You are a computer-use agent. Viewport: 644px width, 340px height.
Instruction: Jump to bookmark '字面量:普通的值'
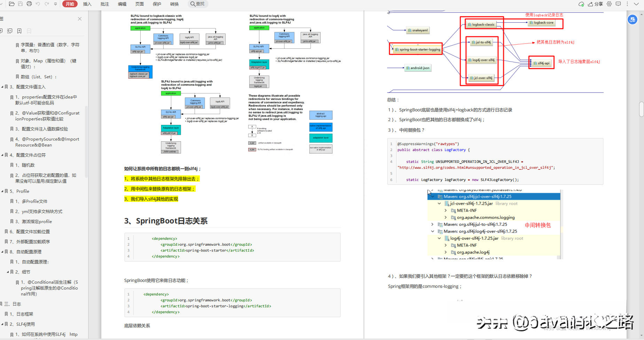tap(50, 47)
